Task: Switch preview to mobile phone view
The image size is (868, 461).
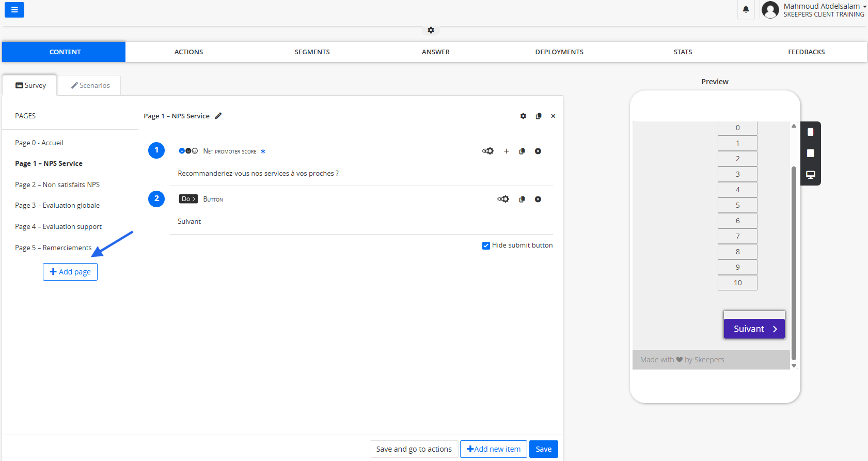Action: tap(811, 132)
